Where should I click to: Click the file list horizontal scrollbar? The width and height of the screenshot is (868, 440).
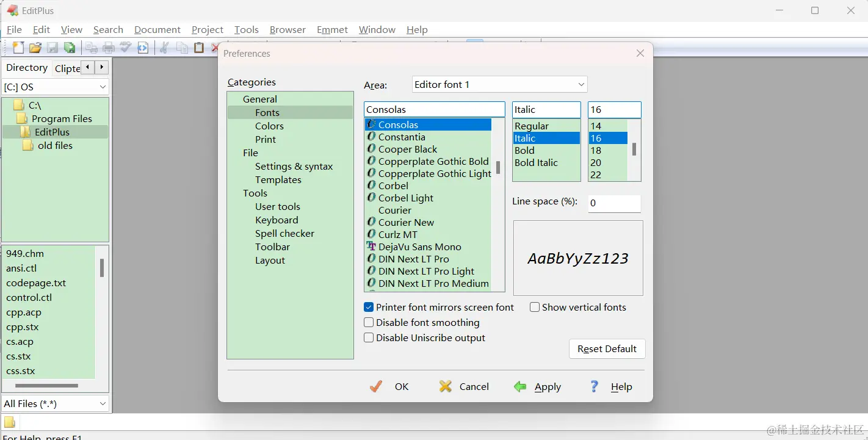[x=46, y=386]
